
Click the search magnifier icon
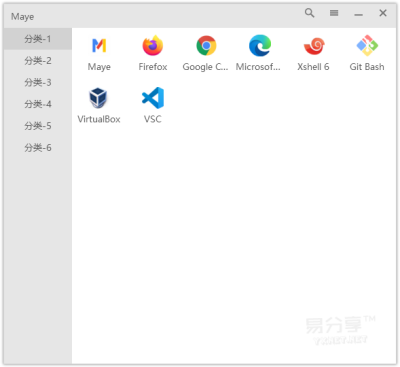(309, 13)
